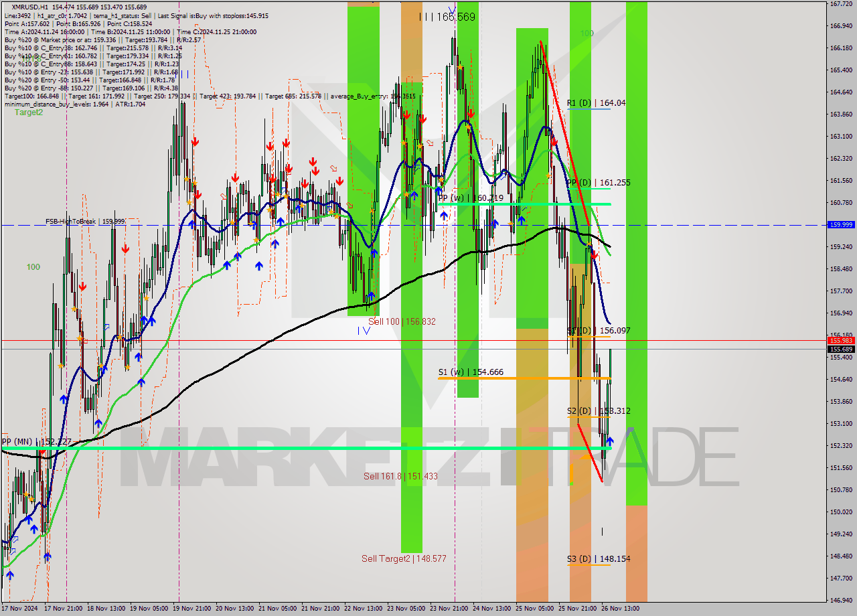This screenshot has height=616, width=857.
Task: Click the 26 Nov 13:00 time label
Action: (620, 609)
